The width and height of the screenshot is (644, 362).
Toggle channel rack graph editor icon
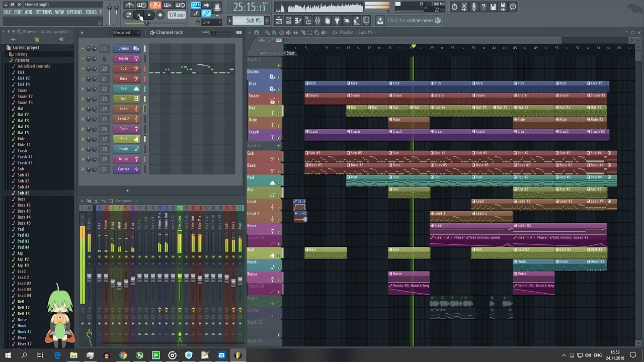239,33
